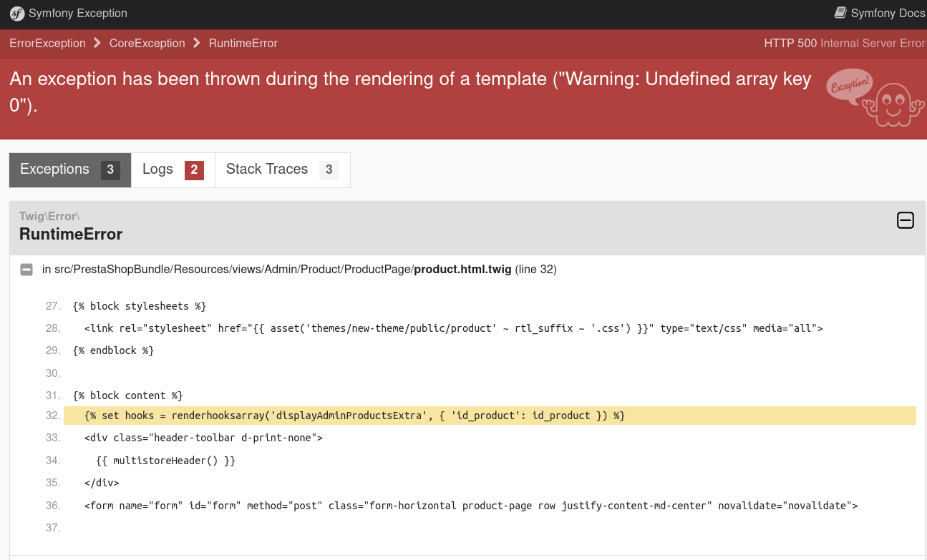Screen dimensions: 927x560
Task: Switch to the Stack Traces tab
Action: (282, 170)
